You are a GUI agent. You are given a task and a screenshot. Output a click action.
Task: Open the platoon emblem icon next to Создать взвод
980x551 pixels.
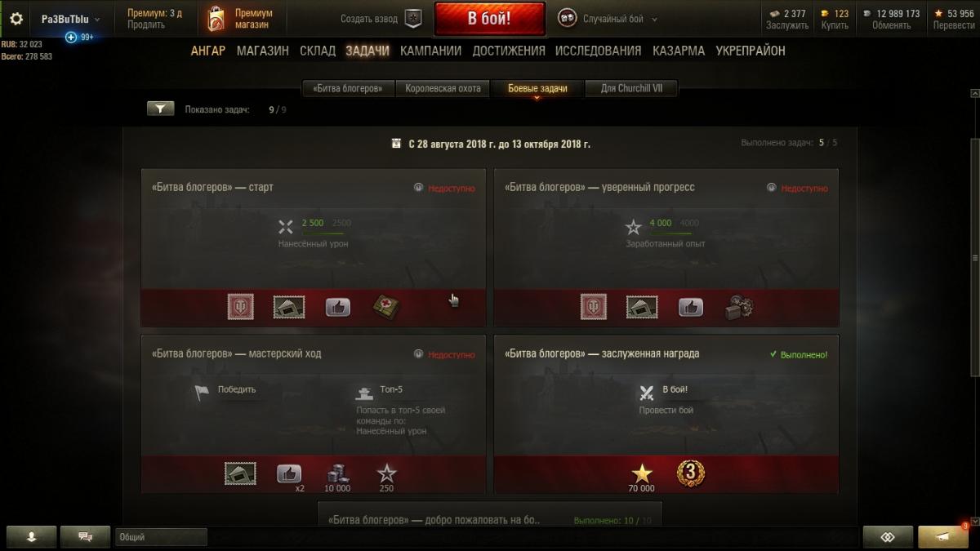(413, 19)
